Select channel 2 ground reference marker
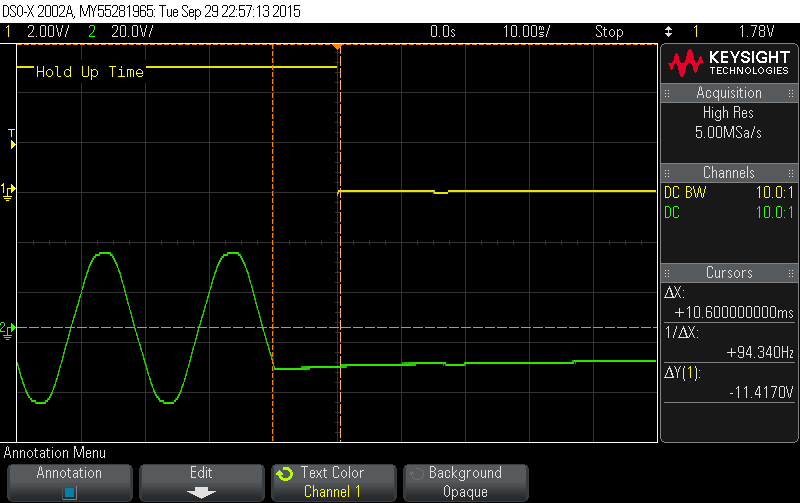800x503 pixels. point(8,330)
